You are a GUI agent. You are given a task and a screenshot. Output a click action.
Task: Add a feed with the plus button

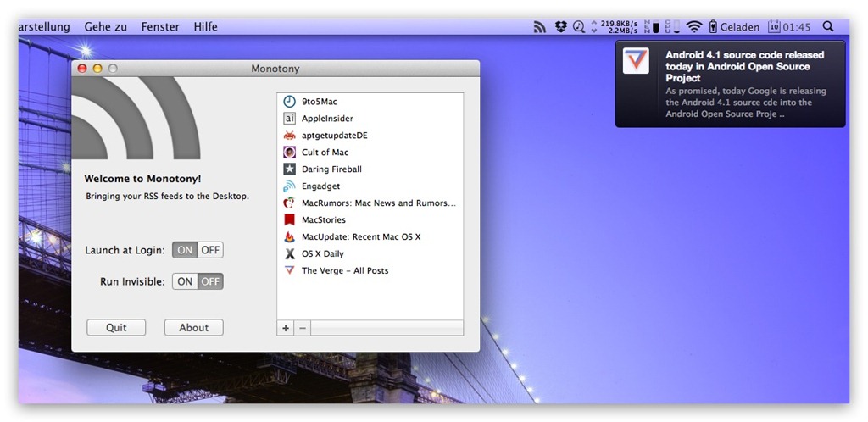tap(286, 328)
